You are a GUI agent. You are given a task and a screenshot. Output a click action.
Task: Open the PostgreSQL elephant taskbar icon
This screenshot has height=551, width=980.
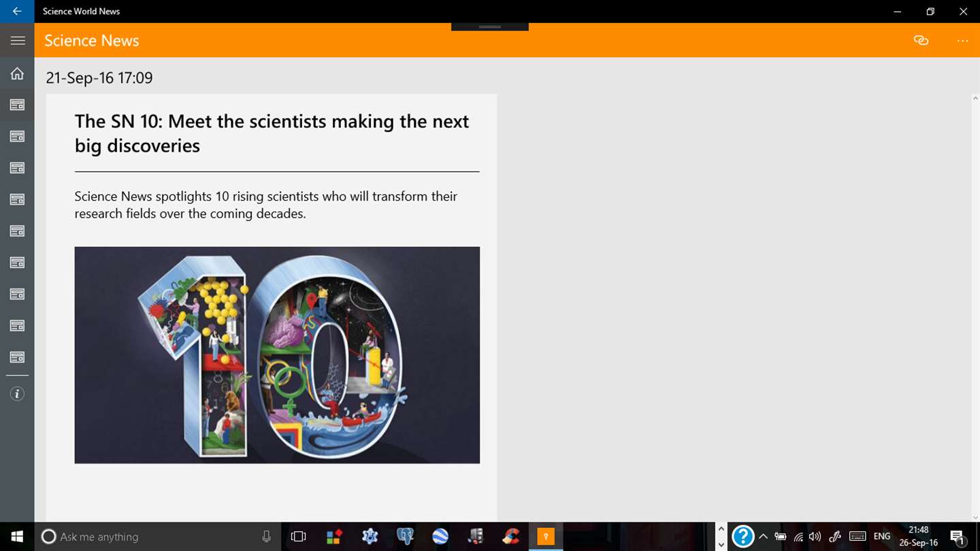tap(405, 537)
